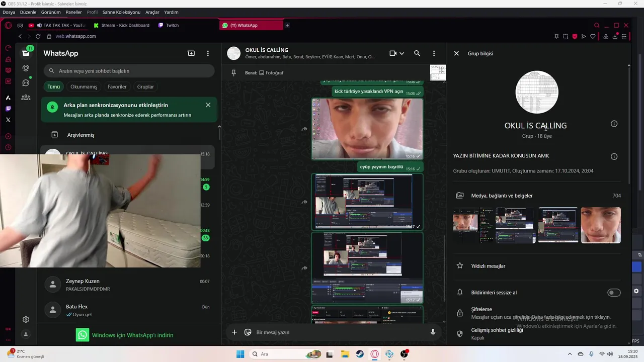Screen dimensions: 644x362
Task: Open WhatsApp settings gear icon
Action: pyautogui.click(x=26, y=319)
